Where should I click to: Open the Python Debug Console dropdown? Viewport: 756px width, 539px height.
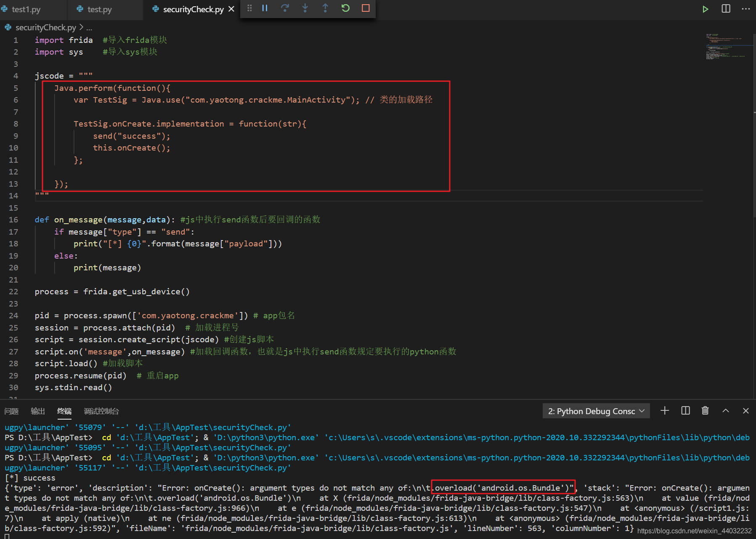(x=596, y=411)
